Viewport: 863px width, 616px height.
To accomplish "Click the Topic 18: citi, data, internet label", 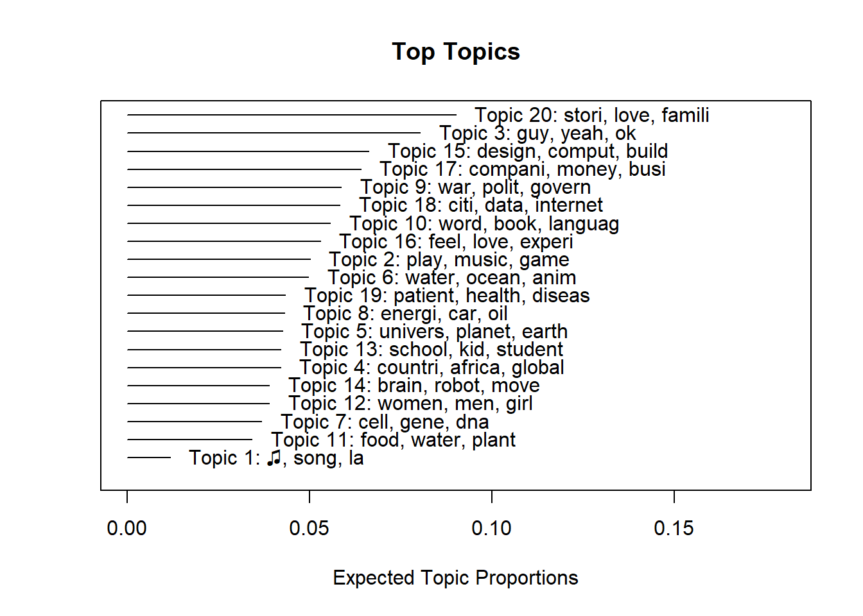I will pos(481,205).
